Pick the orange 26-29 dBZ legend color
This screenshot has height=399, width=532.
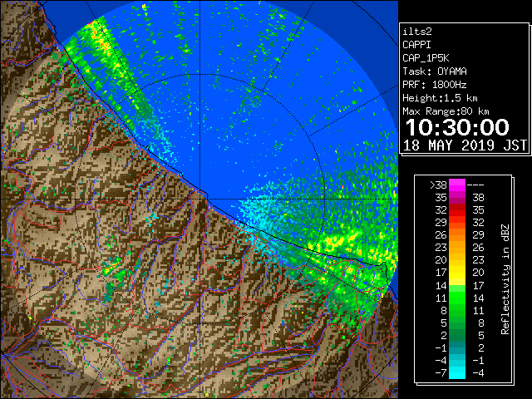point(457,235)
